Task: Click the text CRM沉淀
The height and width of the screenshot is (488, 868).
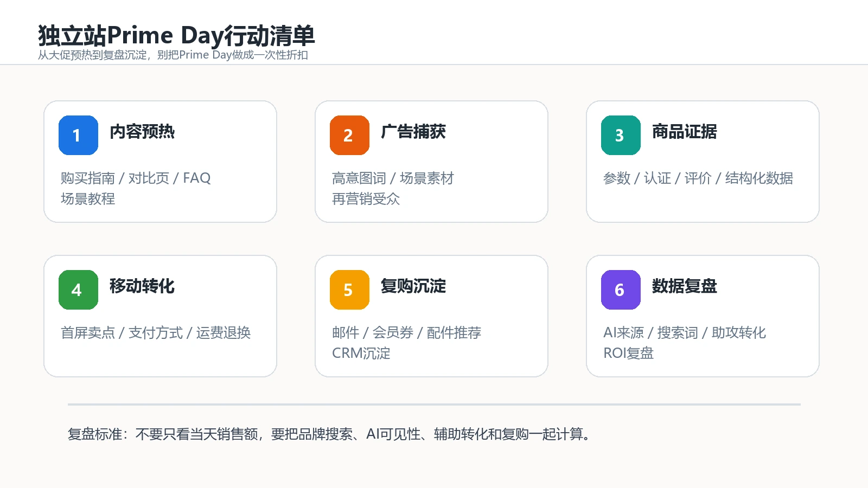Action: pyautogui.click(x=361, y=354)
